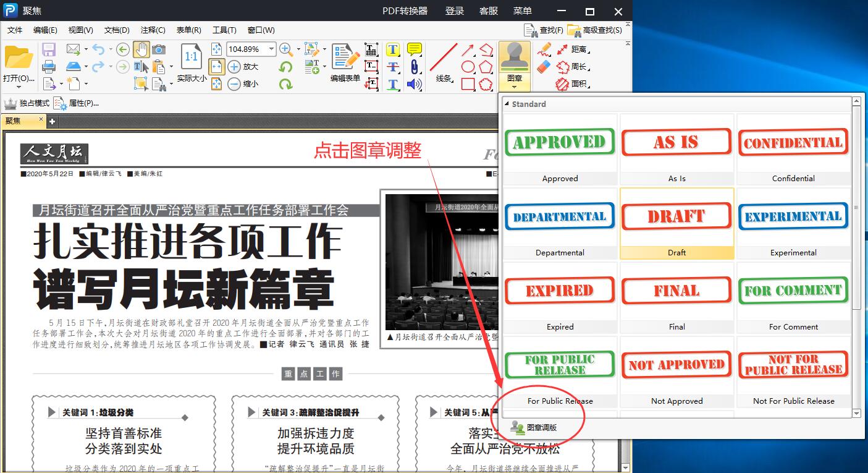Add a sticky note comment
The width and height of the screenshot is (868, 473).
(415, 49)
